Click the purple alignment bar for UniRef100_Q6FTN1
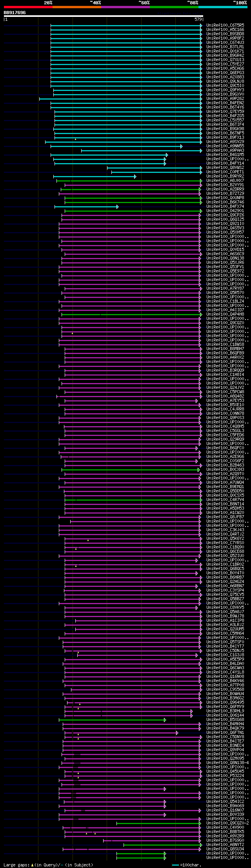Screen dimensions: 251x868 [121, 733]
